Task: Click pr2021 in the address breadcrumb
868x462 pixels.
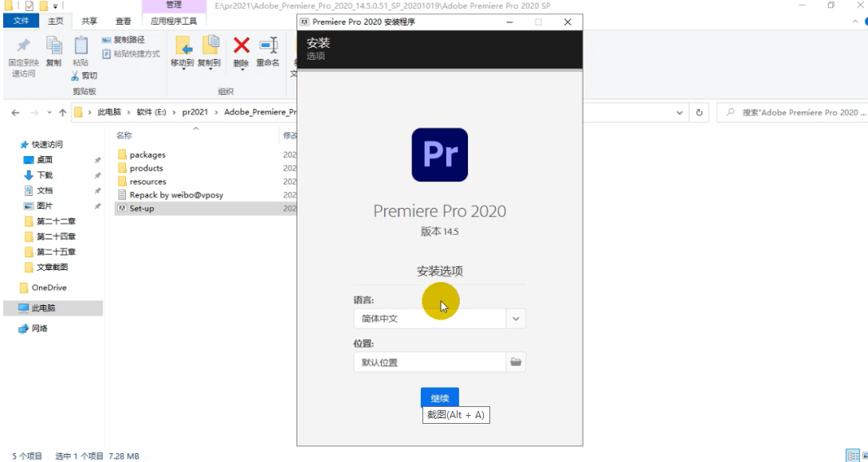Action: coord(194,112)
